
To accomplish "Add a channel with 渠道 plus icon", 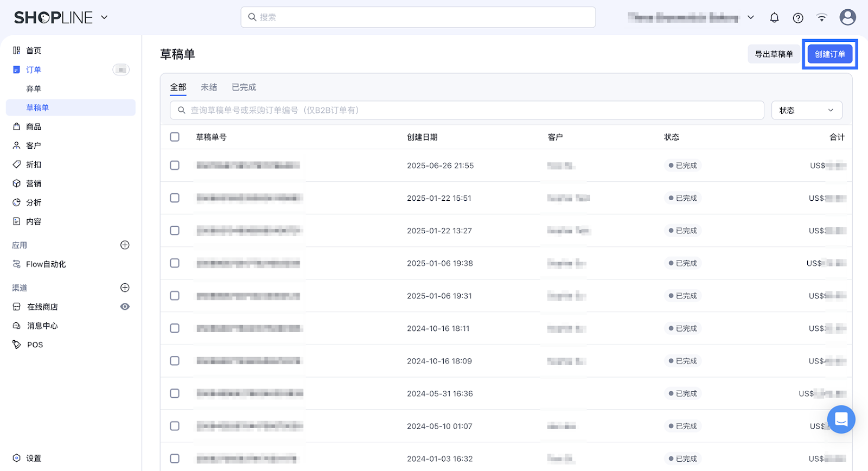I will point(125,288).
